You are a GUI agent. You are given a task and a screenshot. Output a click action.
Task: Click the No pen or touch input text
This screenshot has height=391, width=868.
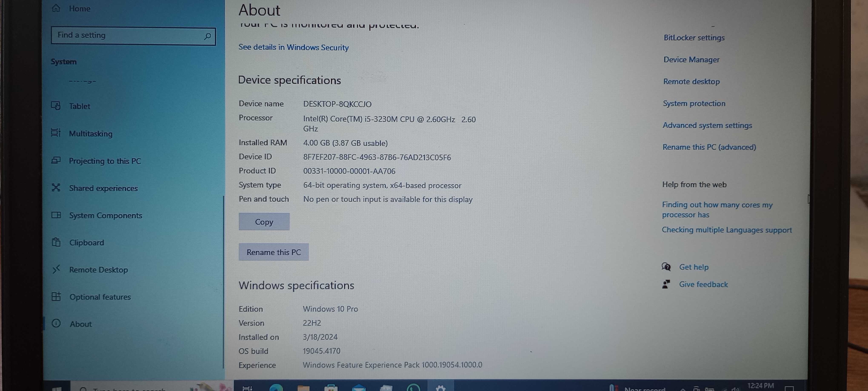[x=387, y=199]
